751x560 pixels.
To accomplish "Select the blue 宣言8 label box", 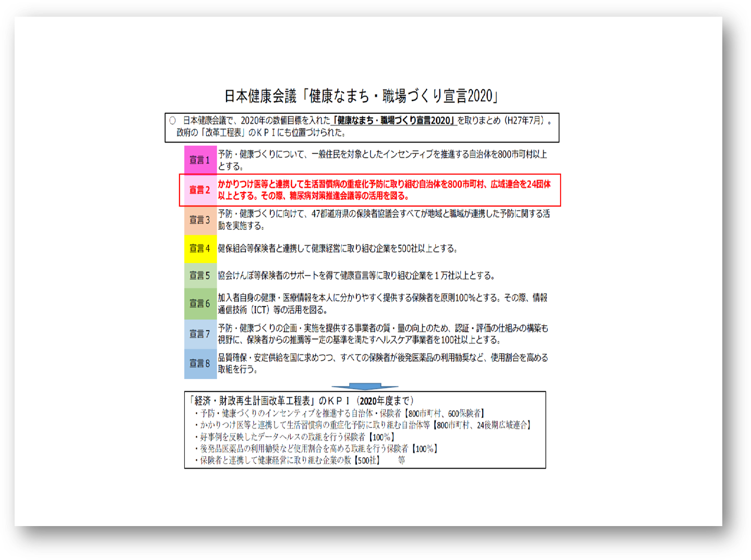I will (200, 364).
